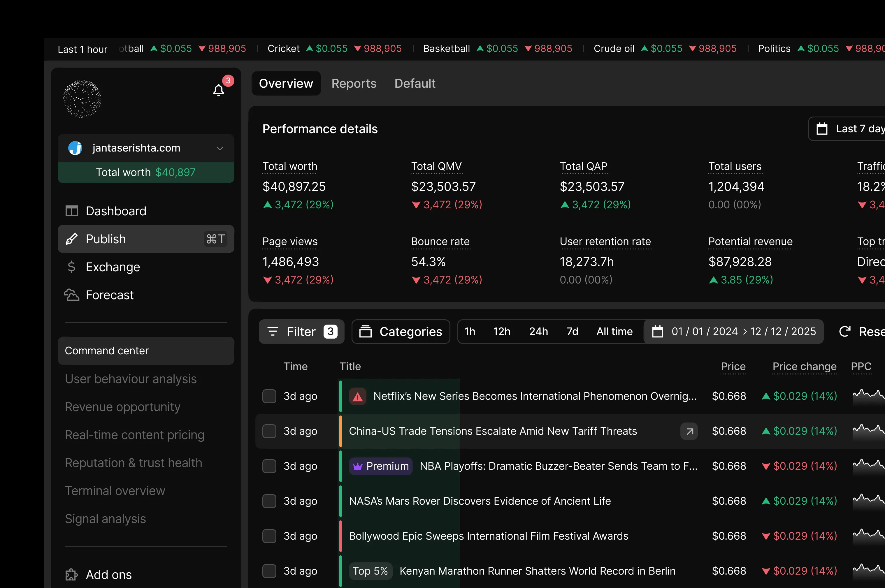This screenshot has height=588, width=885.
Task: Open China-US Trade article via arrow icon
Action: pyautogui.click(x=689, y=431)
